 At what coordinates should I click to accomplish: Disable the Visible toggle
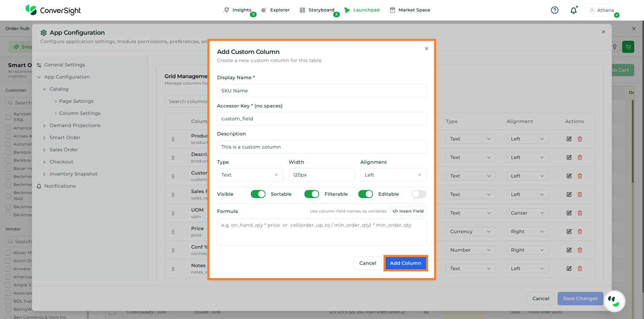[x=258, y=194]
